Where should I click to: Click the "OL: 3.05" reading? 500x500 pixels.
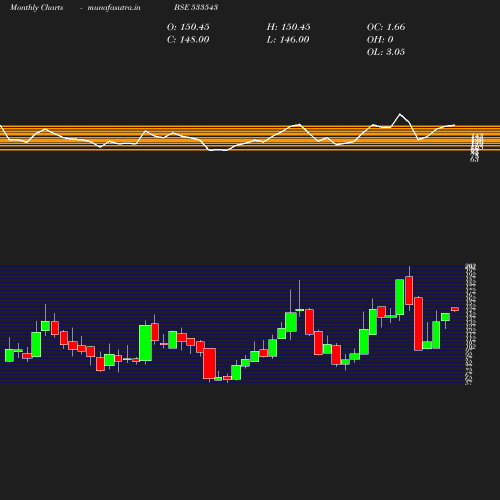point(386,52)
